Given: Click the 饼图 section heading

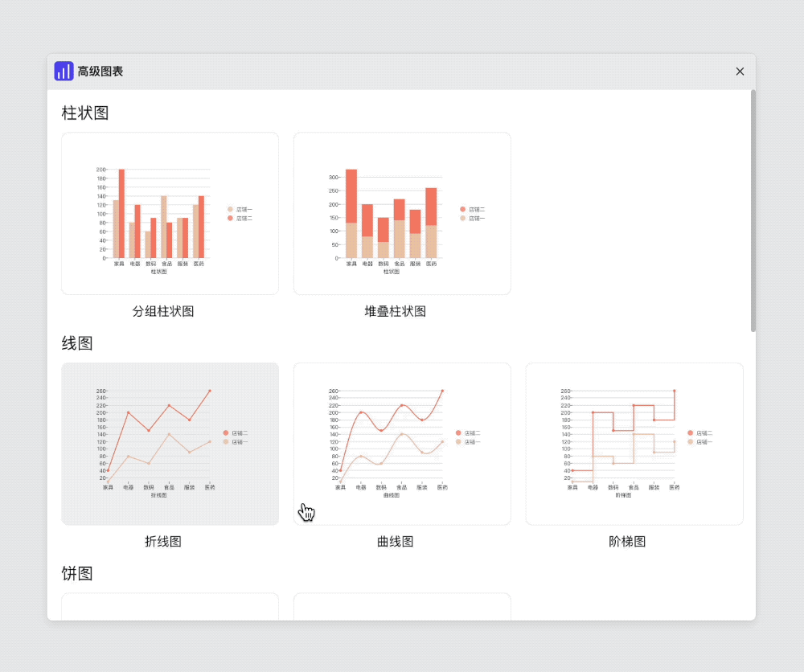Looking at the screenshot, I should [x=77, y=573].
